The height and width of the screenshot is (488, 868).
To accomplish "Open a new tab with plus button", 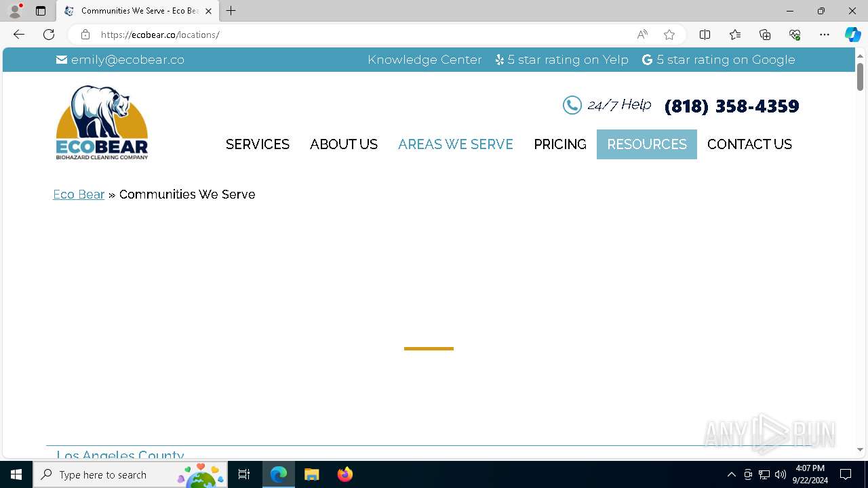I will (231, 11).
